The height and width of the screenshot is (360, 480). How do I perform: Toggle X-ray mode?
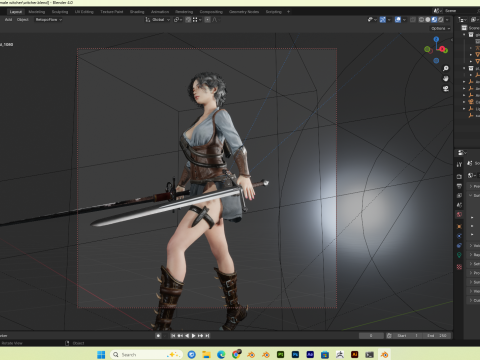click(413, 20)
